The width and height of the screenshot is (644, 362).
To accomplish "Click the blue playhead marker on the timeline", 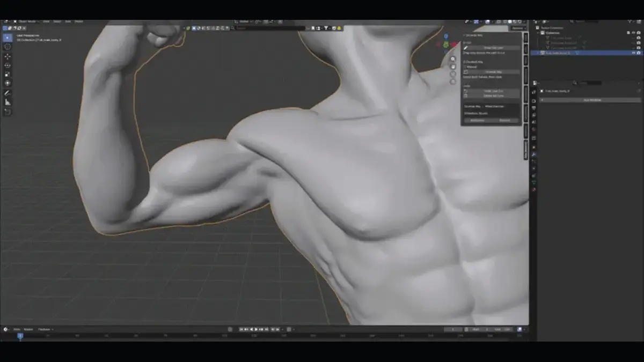I will [x=20, y=336].
